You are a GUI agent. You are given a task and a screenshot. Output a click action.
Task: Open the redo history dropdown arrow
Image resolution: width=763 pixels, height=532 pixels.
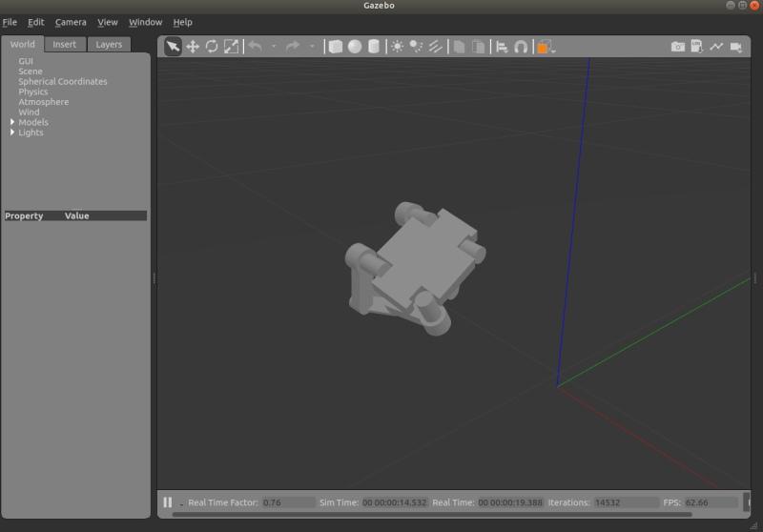point(312,47)
